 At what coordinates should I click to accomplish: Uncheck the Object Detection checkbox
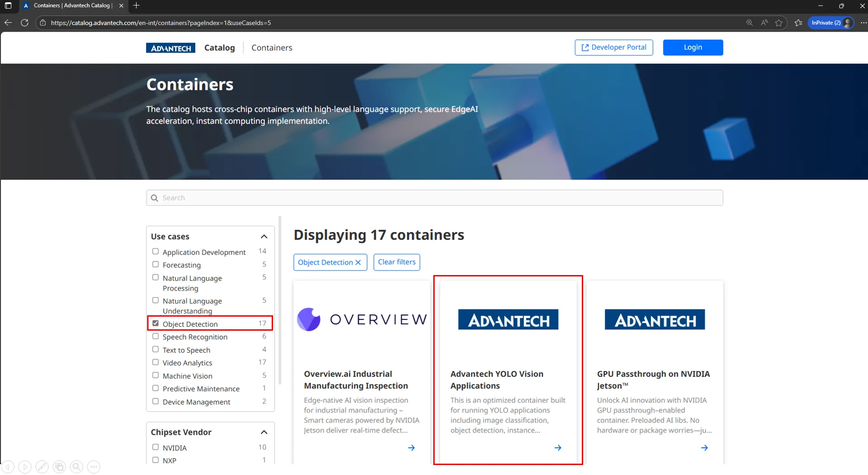point(155,323)
